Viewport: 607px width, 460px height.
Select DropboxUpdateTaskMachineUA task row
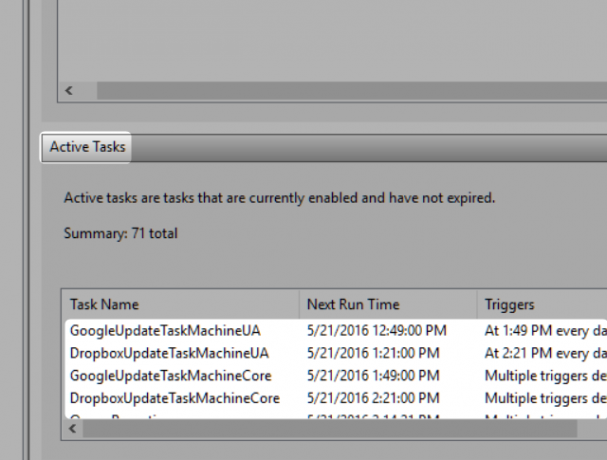336,353
